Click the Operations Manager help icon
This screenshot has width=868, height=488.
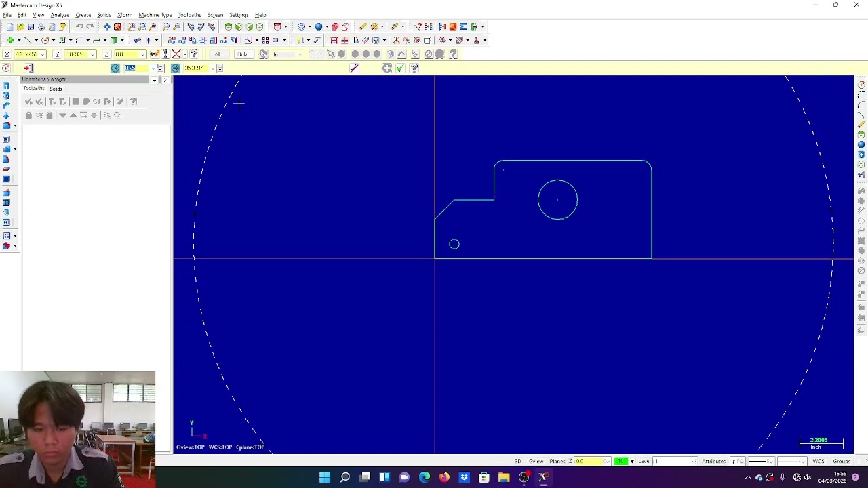pos(133,101)
